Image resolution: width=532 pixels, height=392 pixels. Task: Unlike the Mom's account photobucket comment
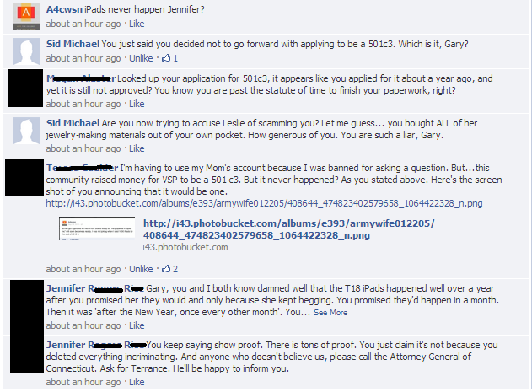coord(141,269)
